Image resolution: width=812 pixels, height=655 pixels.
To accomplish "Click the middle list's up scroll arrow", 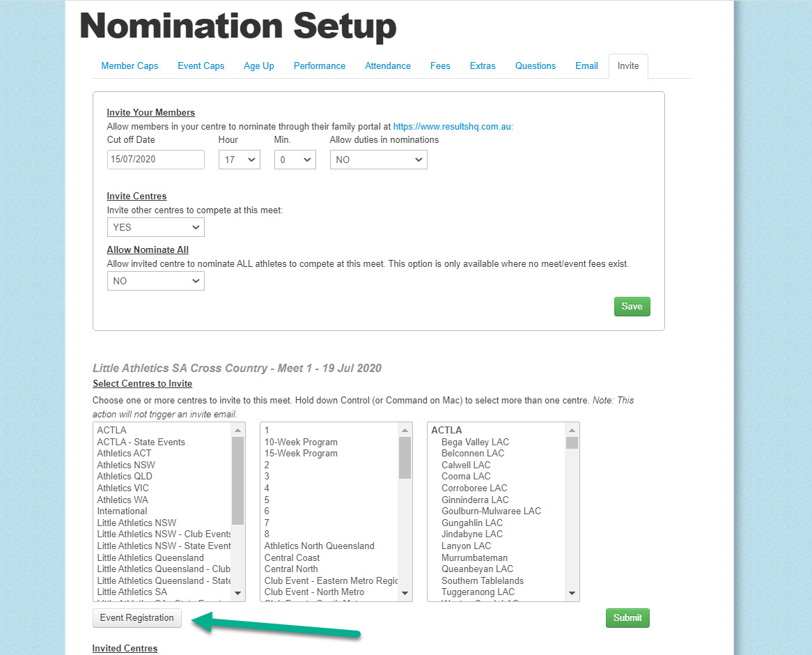I will click(405, 430).
